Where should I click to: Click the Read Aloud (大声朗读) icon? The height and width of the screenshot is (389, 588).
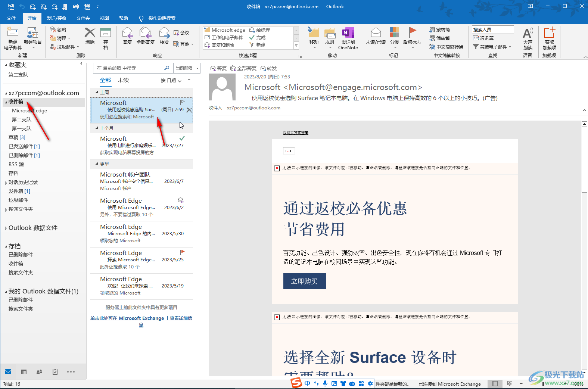(528, 33)
